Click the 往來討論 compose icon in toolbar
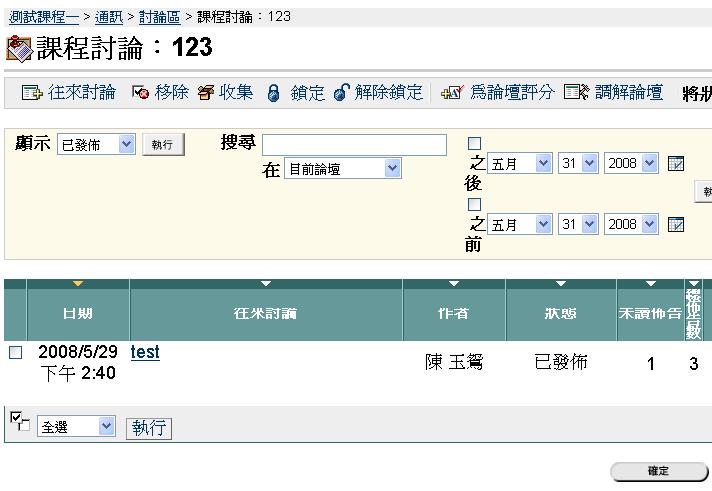The height and width of the screenshot is (491, 712). coord(32,93)
